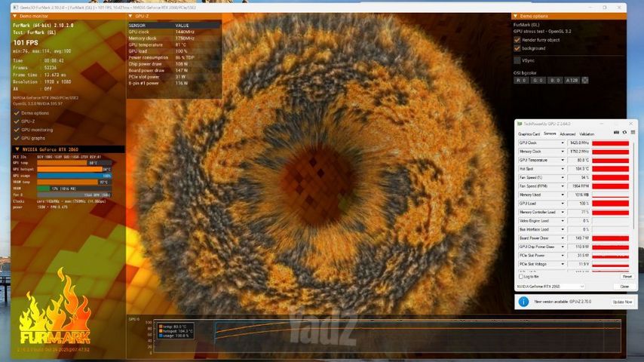Image resolution: width=644 pixels, height=362 pixels.
Task: Toggle GPU graphs checkmark
Action: click(17, 138)
